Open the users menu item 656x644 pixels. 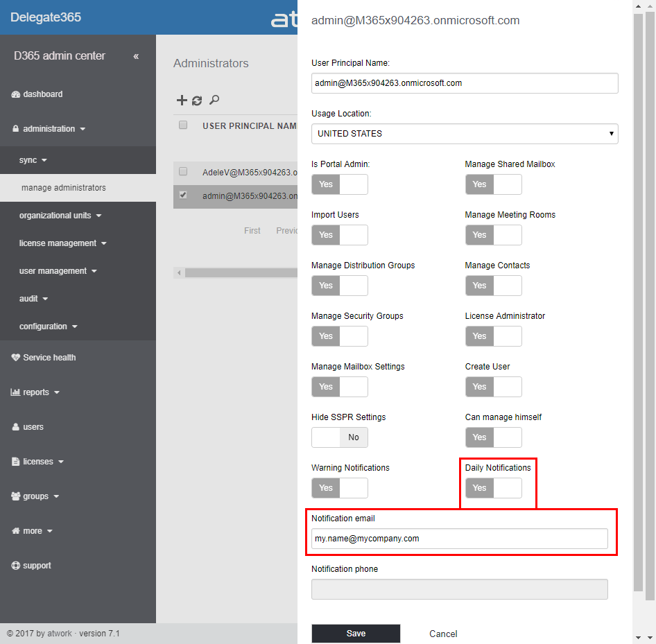click(x=28, y=427)
